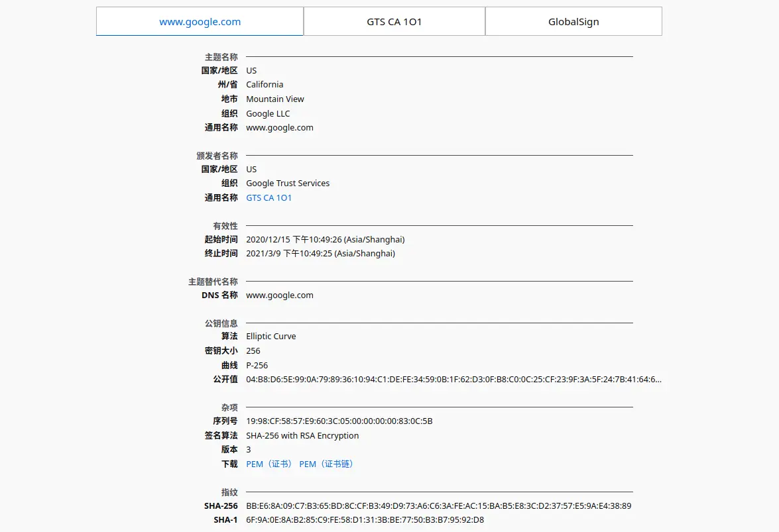
Task: Click the 指纹 section heading
Action: click(229, 492)
